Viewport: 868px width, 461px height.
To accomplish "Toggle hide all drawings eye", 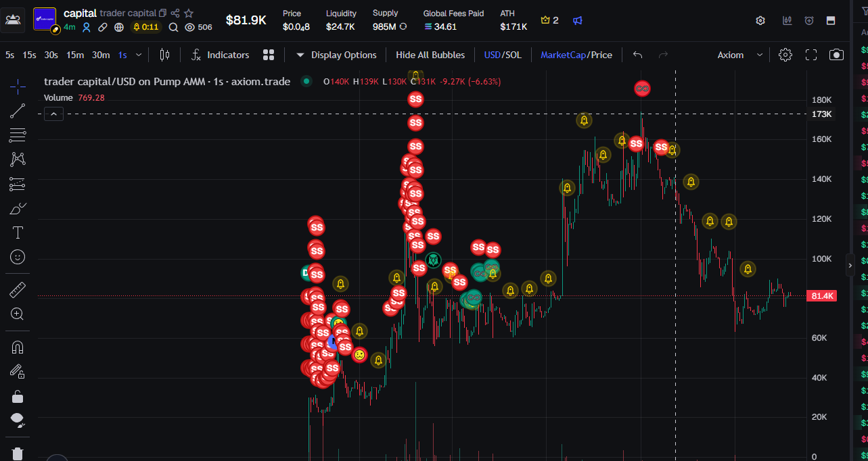I will pyautogui.click(x=18, y=420).
